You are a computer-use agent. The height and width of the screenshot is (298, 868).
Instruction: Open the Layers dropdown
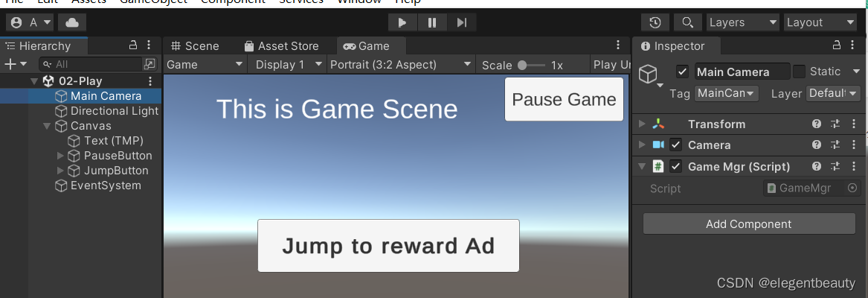(x=743, y=22)
